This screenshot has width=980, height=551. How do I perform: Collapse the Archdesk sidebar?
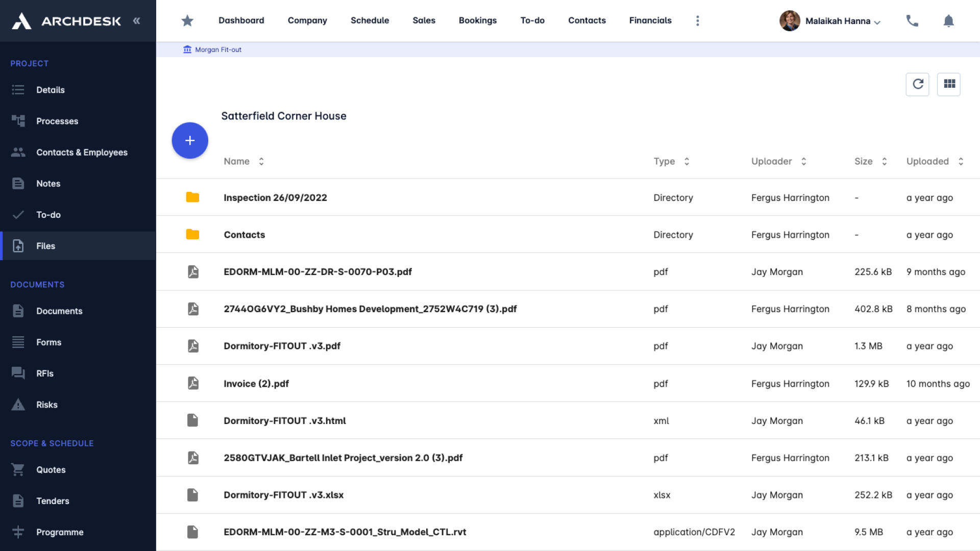[x=137, y=21]
